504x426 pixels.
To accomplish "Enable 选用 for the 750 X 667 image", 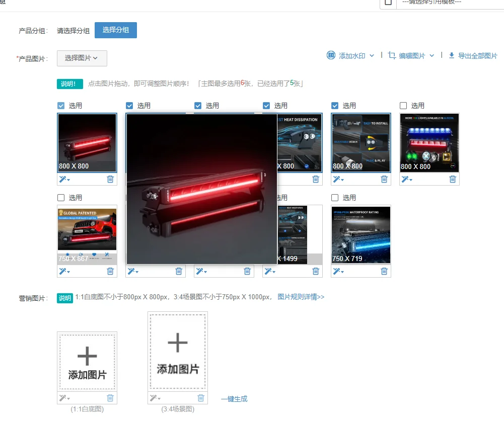I will click(x=61, y=198).
